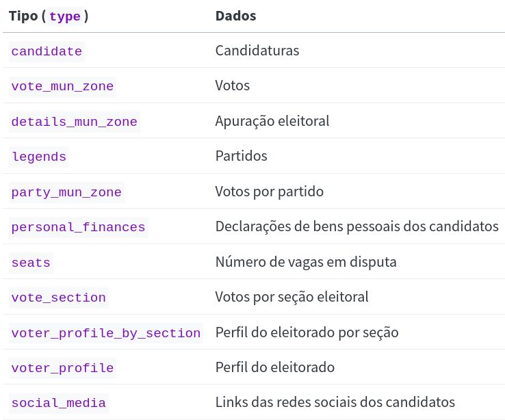Select the vote_section code text
505x420 pixels.
[x=59, y=298]
